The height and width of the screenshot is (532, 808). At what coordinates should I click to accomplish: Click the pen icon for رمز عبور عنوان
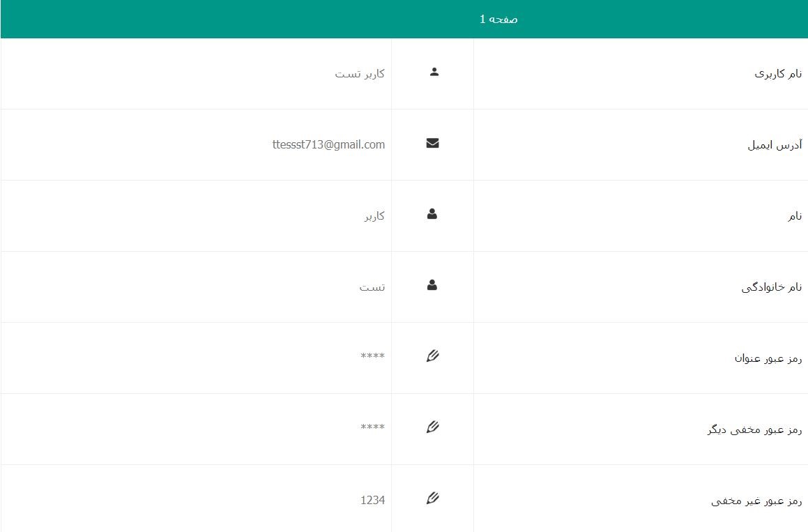(432, 357)
